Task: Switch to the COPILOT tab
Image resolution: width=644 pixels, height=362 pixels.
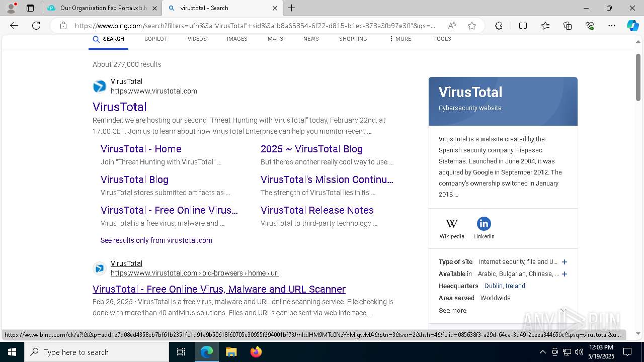Action: tap(156, 39)
